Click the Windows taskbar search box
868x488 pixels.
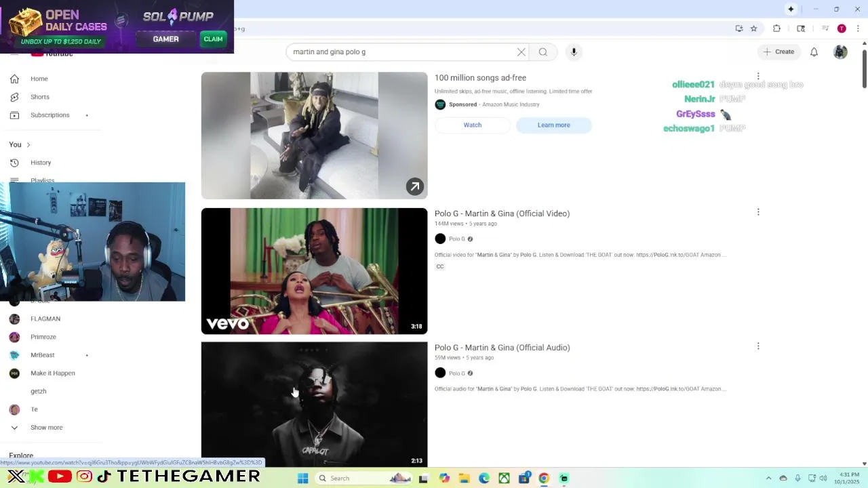(x=365, y=479)
